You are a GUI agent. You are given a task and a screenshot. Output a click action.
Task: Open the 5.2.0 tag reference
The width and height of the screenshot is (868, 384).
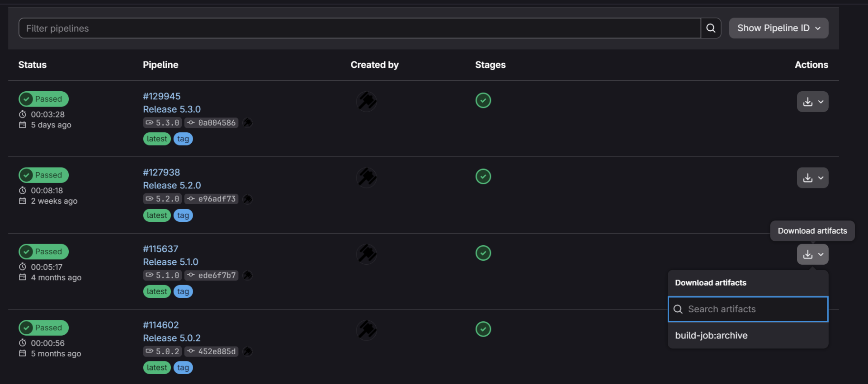(x=163, y=199)
